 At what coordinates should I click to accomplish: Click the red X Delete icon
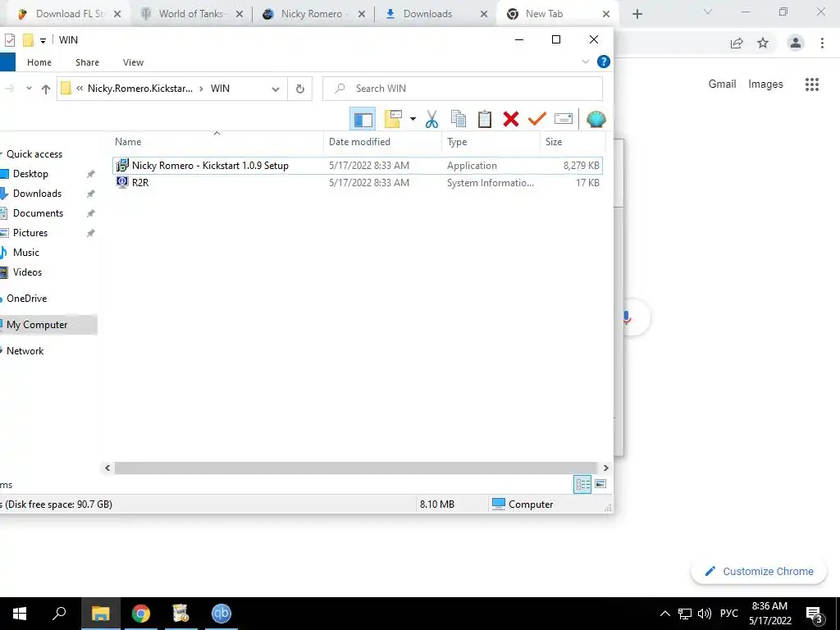coord(510,119)
